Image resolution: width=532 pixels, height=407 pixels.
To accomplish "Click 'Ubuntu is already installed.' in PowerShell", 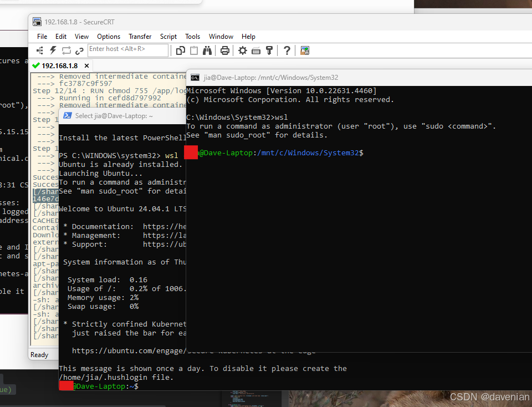I will pyautogui.click(x=121, y=164).
